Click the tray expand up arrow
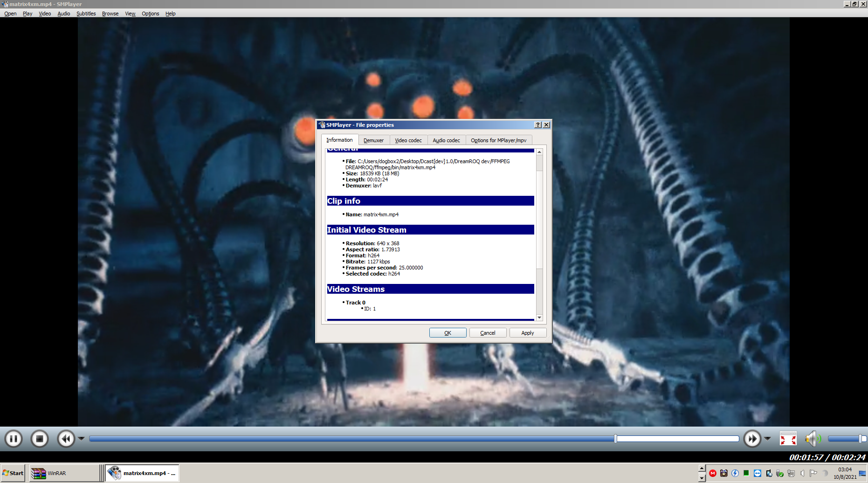This screenshot has height=483, width=868. [702, 469]
